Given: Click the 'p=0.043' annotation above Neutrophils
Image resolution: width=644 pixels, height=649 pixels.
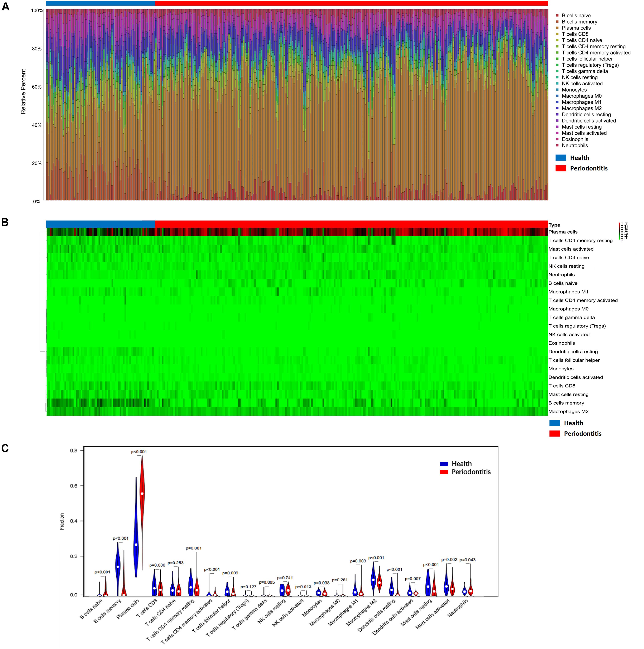Looking at the screenshot, I should 468,560.
